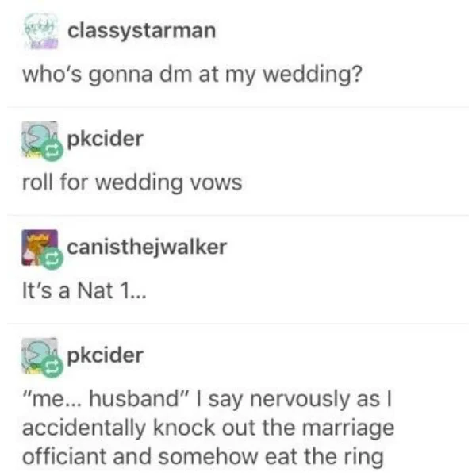Click the divider line below 'roll for wedding vows'

coord(238,216)
